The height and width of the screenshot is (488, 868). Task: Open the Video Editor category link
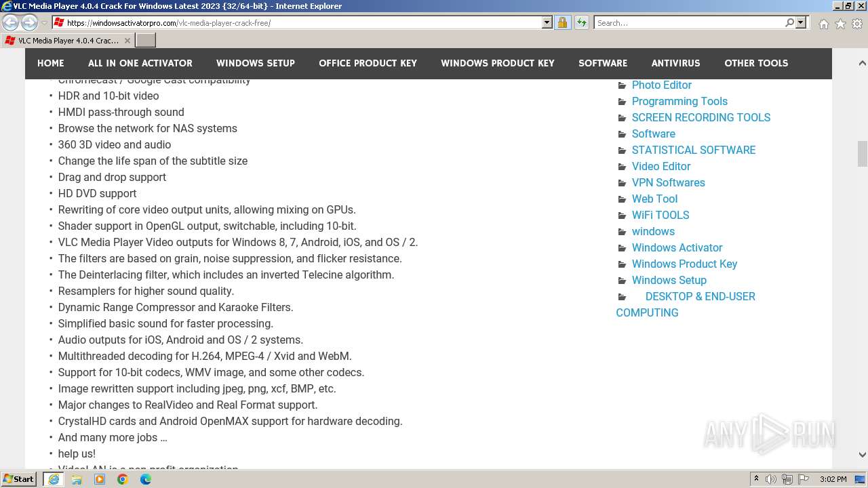pyautogui.click(x=661, y=166)
